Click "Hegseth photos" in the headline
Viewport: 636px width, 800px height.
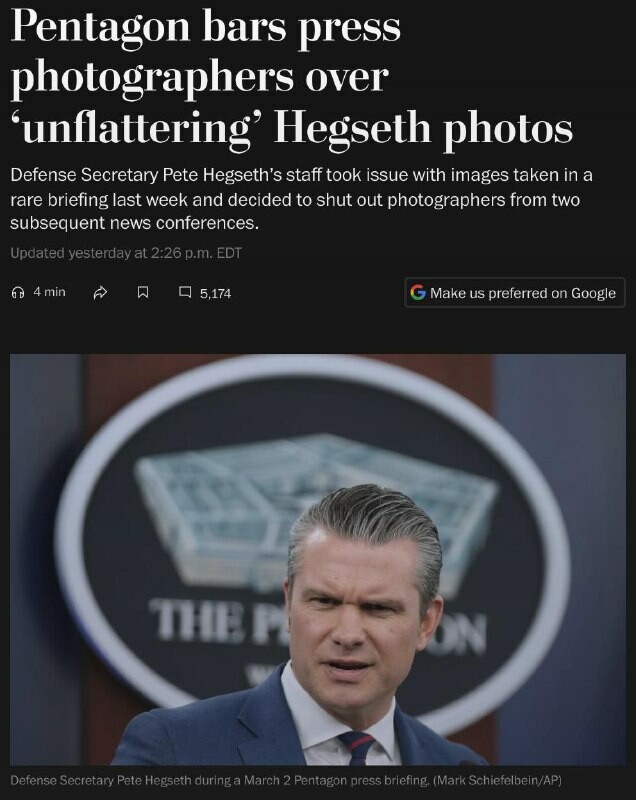423,129
